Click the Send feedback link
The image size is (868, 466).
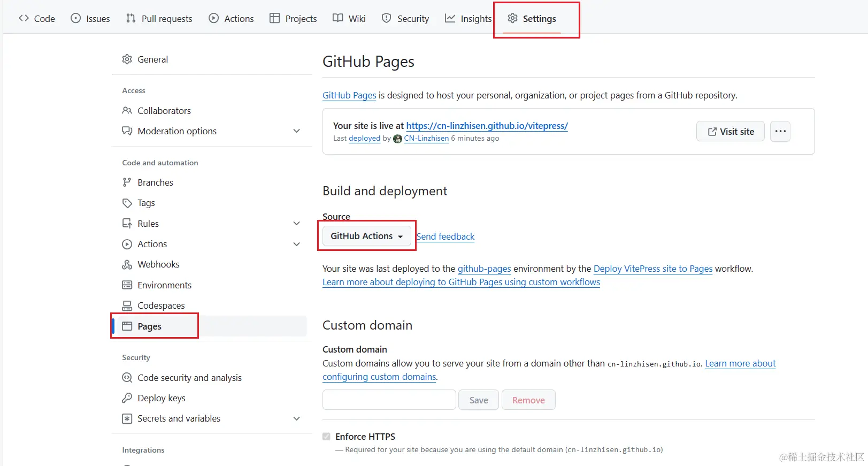445,236
